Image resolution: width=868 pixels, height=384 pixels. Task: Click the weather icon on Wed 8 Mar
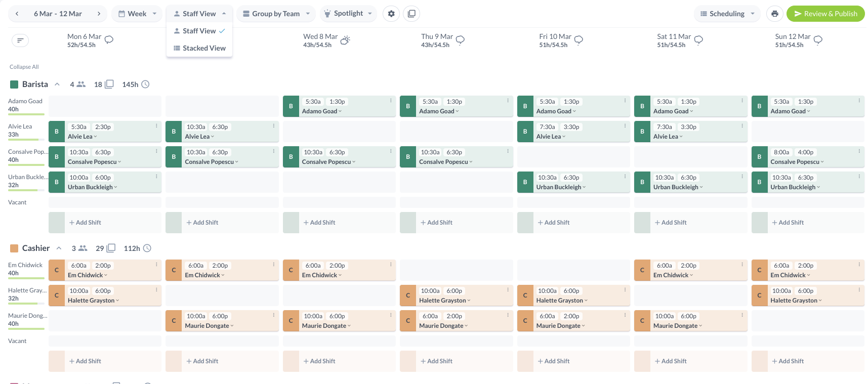click(x=345, y=40)
